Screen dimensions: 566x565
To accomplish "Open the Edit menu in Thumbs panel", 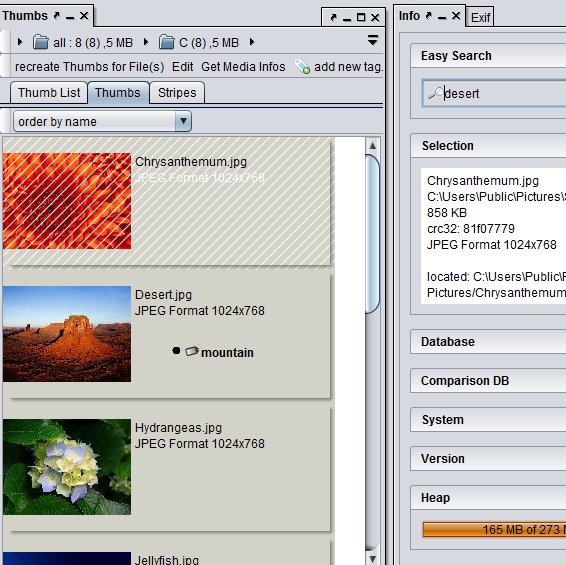I will [182, 67].
